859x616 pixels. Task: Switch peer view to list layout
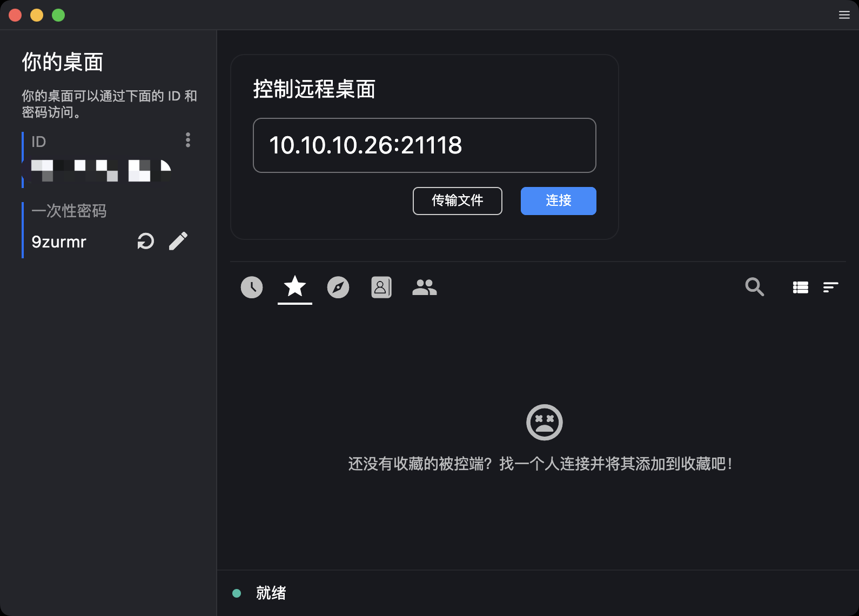click(x=800, y=287)
